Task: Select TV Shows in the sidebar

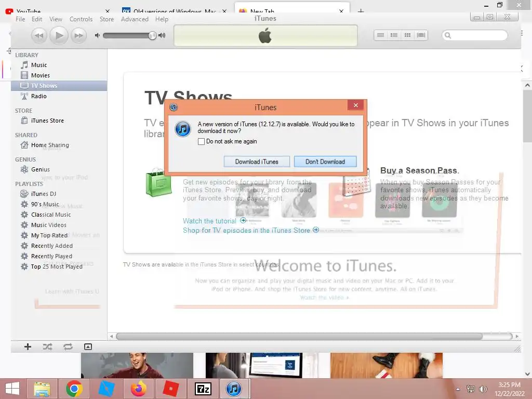Action: pyautogui.click(x=59, y=86)
